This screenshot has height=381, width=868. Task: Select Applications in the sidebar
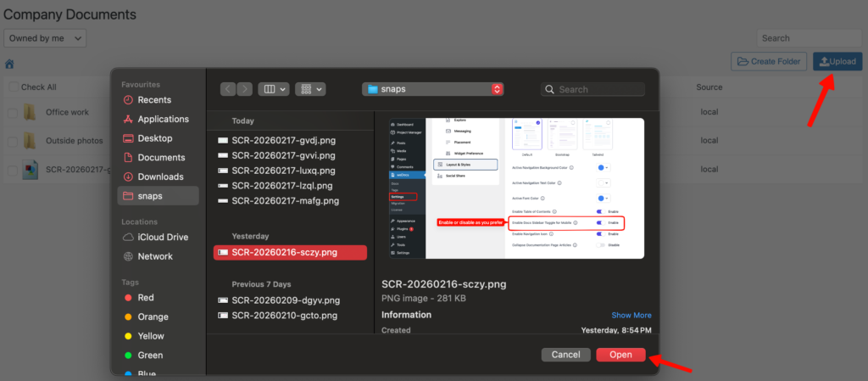[163, 119]
